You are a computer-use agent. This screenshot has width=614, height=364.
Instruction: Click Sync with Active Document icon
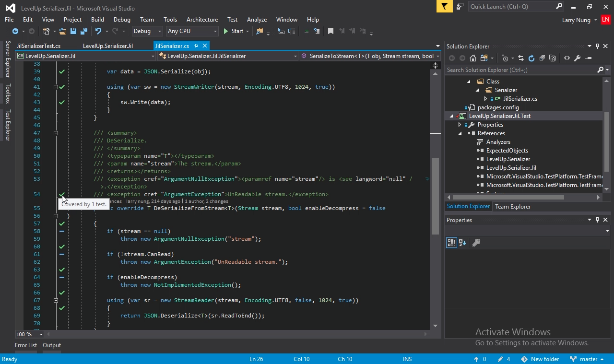point(521,58)
